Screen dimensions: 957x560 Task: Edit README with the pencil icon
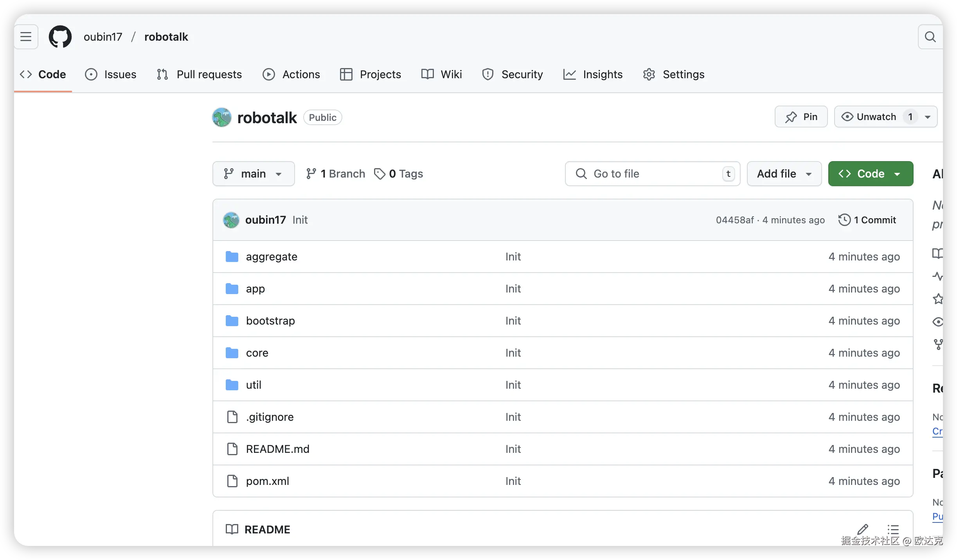(862, 529)
